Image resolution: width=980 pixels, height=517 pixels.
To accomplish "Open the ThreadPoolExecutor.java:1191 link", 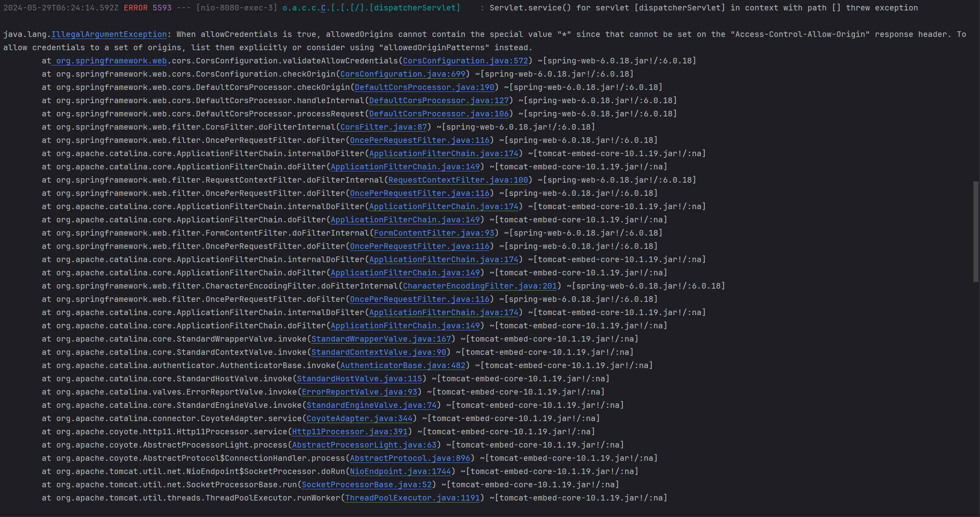I will pos(412,498).
